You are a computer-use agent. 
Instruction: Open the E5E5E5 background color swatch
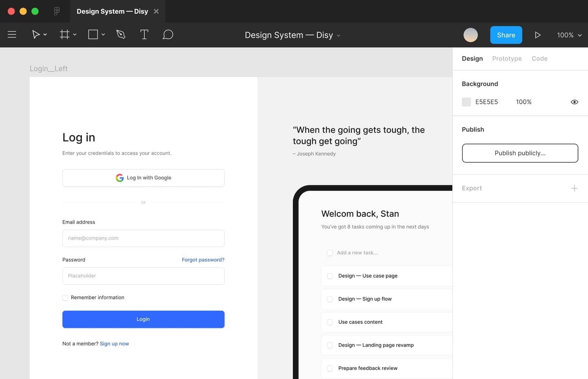[x=466, y=102]
